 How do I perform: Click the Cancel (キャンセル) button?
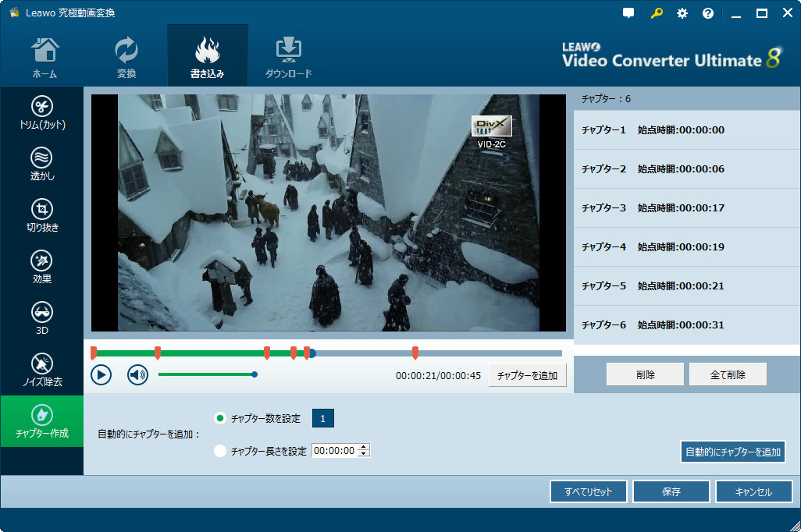pyautogui.click(x=754, y=491)
